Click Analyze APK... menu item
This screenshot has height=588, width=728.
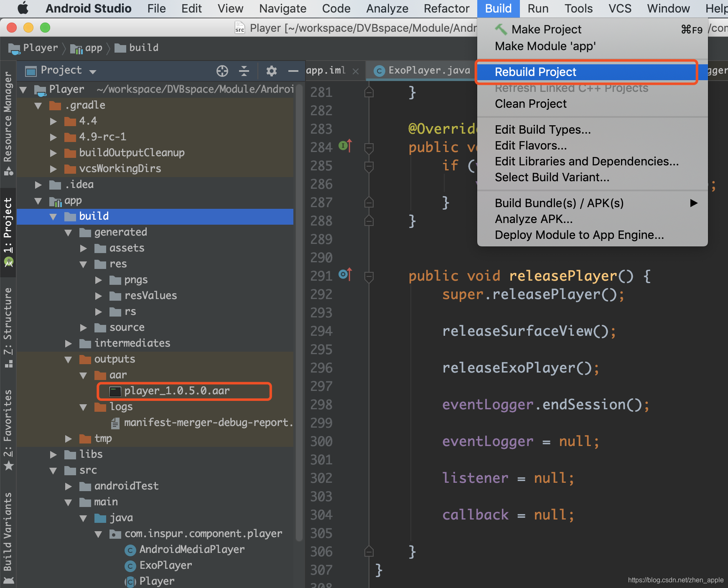[592, 219]
